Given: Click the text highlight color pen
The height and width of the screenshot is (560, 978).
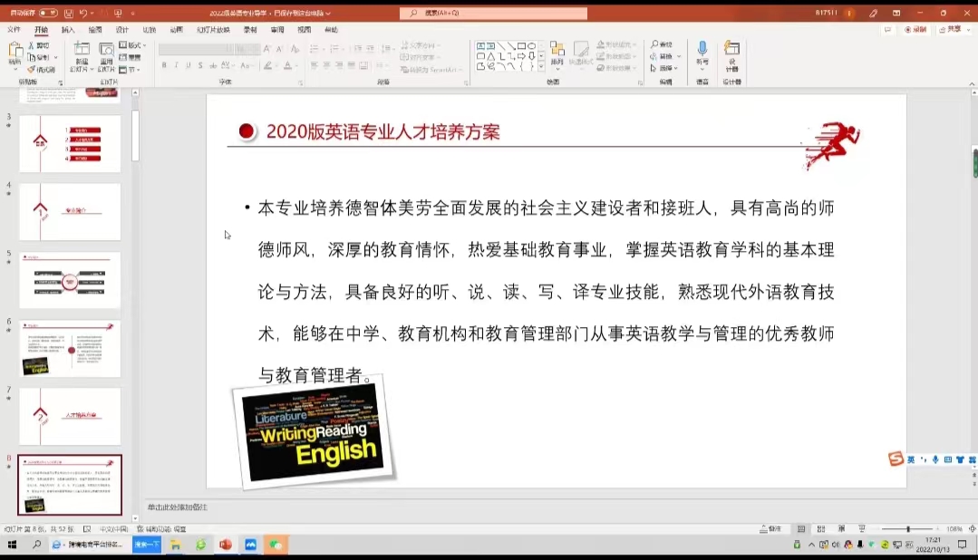Looking at the screenshot, I should coord(267,65).
